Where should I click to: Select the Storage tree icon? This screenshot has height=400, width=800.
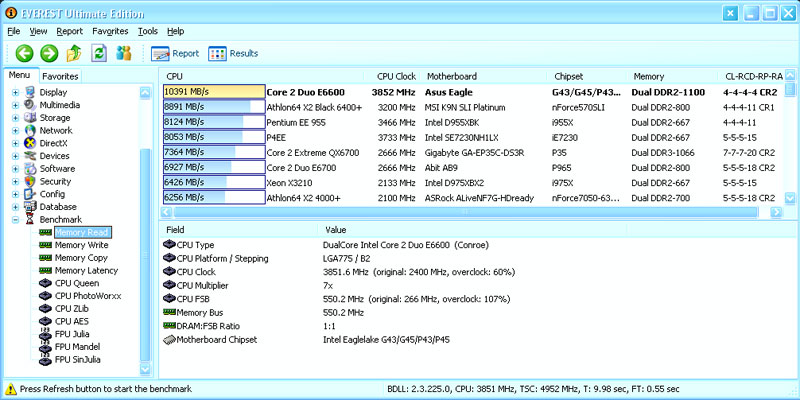click(30, 118)
